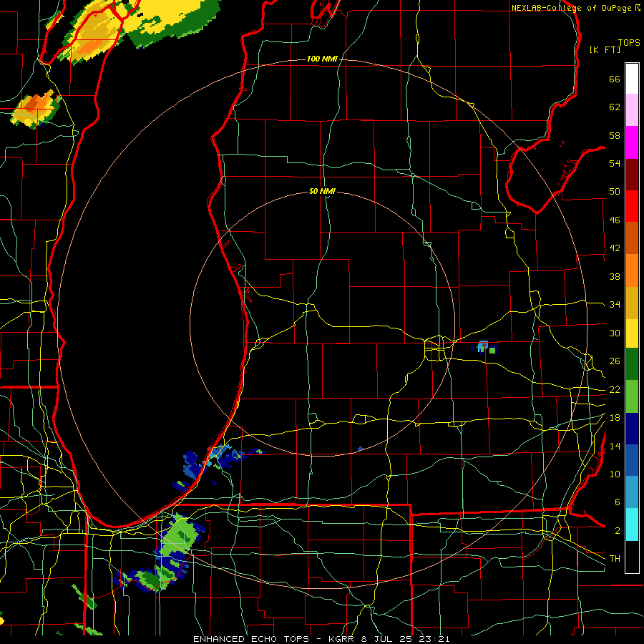Click the "TH" legend label
644x644 pixels.
[615, 558]
